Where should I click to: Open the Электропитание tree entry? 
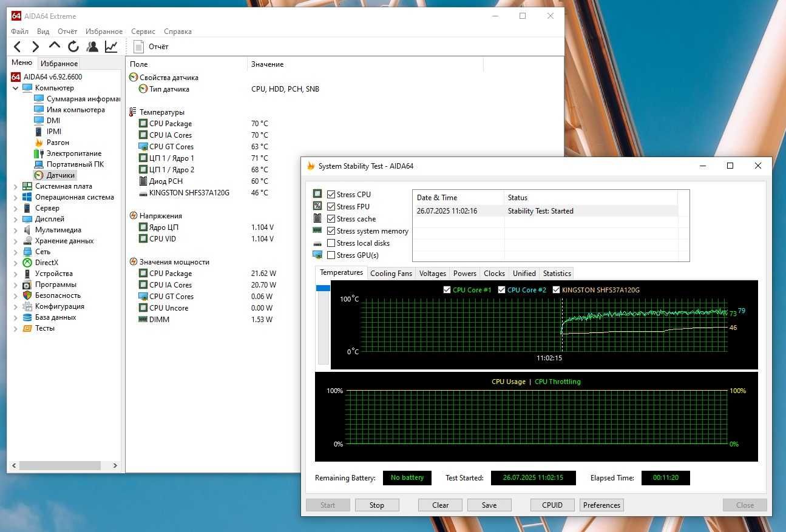74,153
